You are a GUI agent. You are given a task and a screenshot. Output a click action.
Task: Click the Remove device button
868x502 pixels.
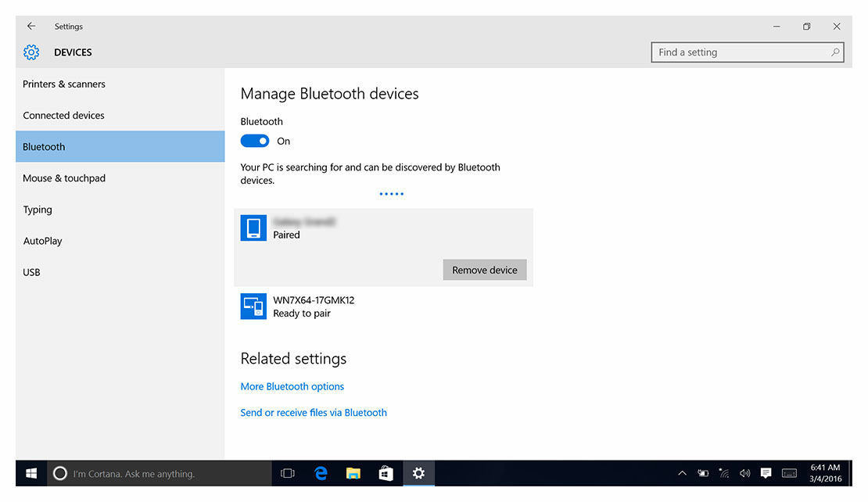coord(484,270)
